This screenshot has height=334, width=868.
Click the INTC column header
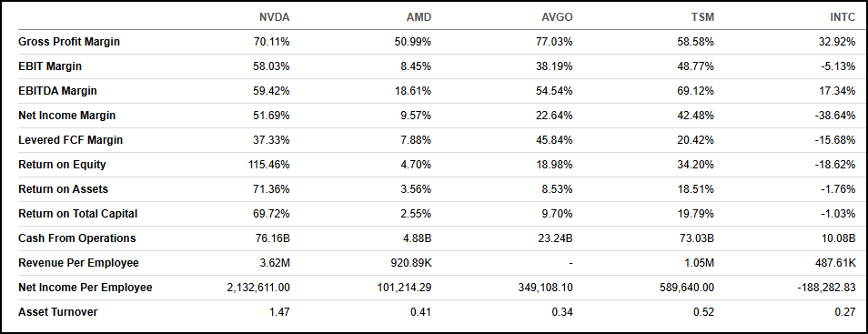tap(843, 17)
